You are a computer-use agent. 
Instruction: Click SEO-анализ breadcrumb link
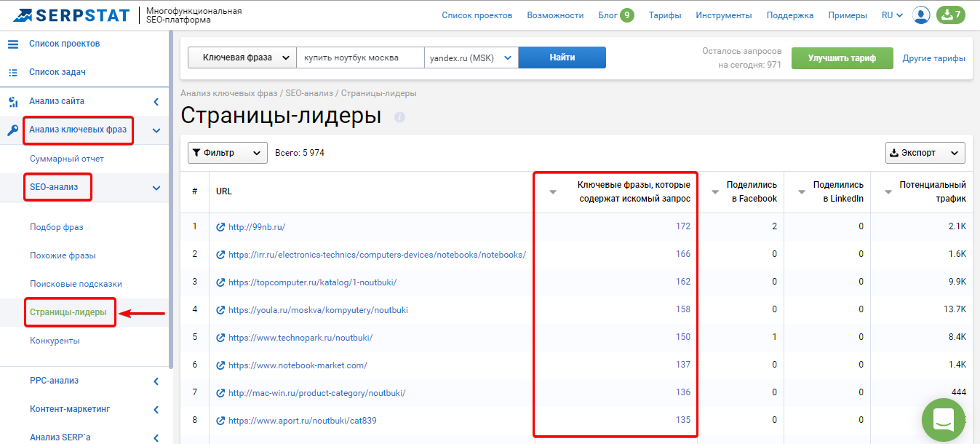click(309, 93)
